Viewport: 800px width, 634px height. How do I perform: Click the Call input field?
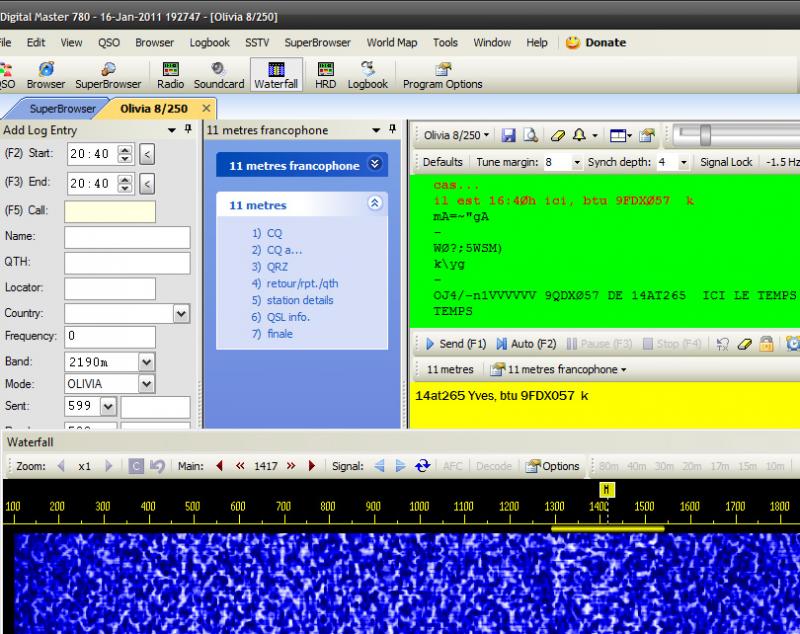[x=110, y=211]
